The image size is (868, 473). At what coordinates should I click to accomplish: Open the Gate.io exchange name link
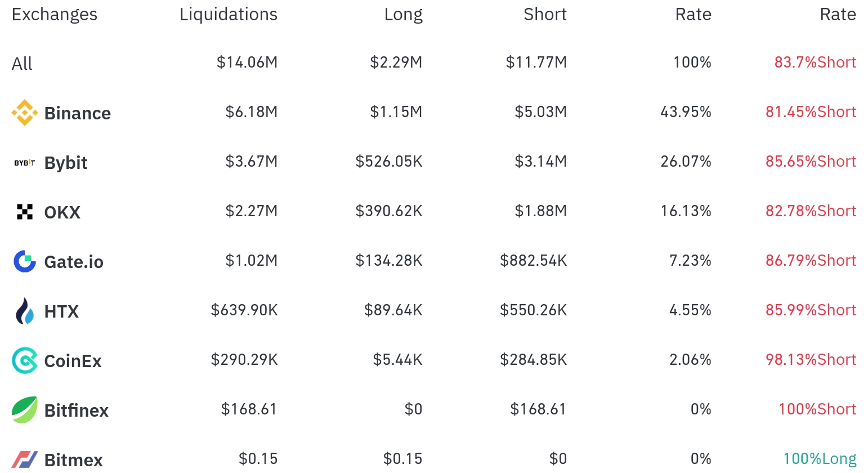[74, 262]
